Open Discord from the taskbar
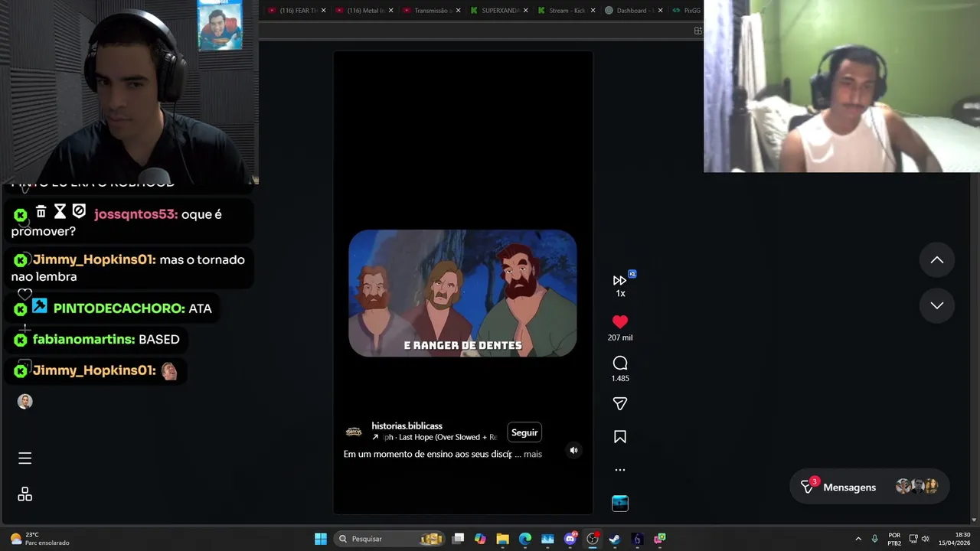The width and height of the screenshot is (980, 551). coord(570,539)
